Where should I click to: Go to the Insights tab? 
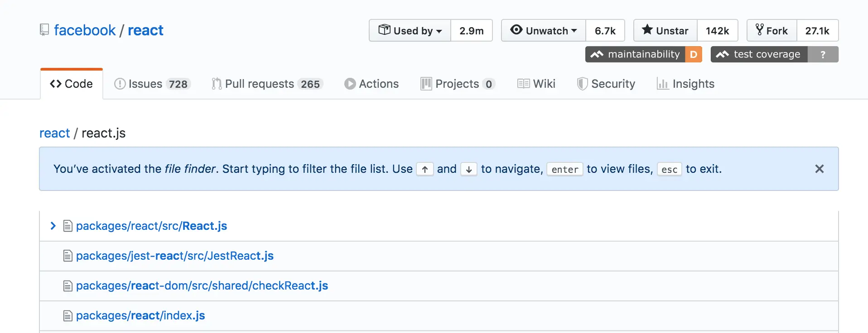point(685,84)
